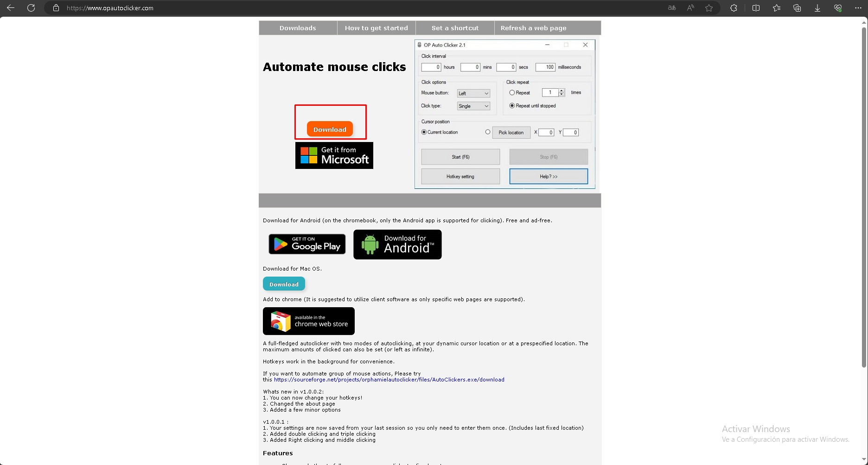This screenshot has width=868, height=465.
Task: Choose the Current location radio button
Action: coord(424,132)
